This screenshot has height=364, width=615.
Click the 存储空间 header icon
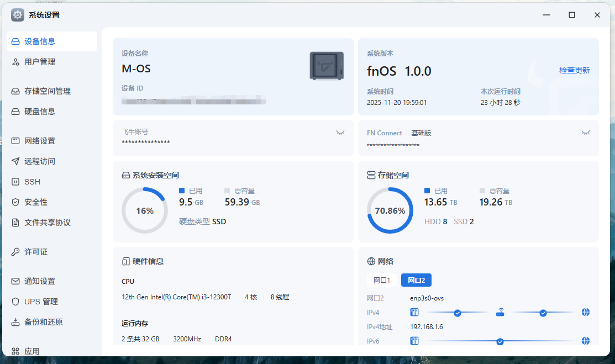pyautogui.click(x=371, y=175)
